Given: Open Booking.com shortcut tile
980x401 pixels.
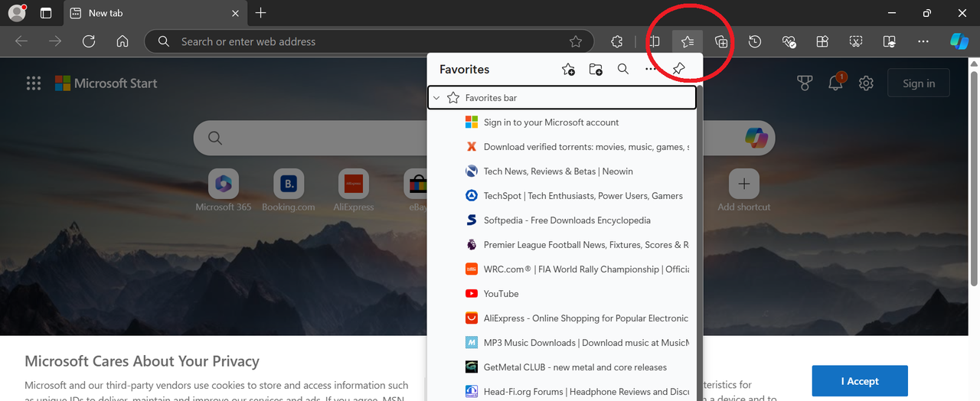Looking at the screenshot, I should click(x=289, y=191).
